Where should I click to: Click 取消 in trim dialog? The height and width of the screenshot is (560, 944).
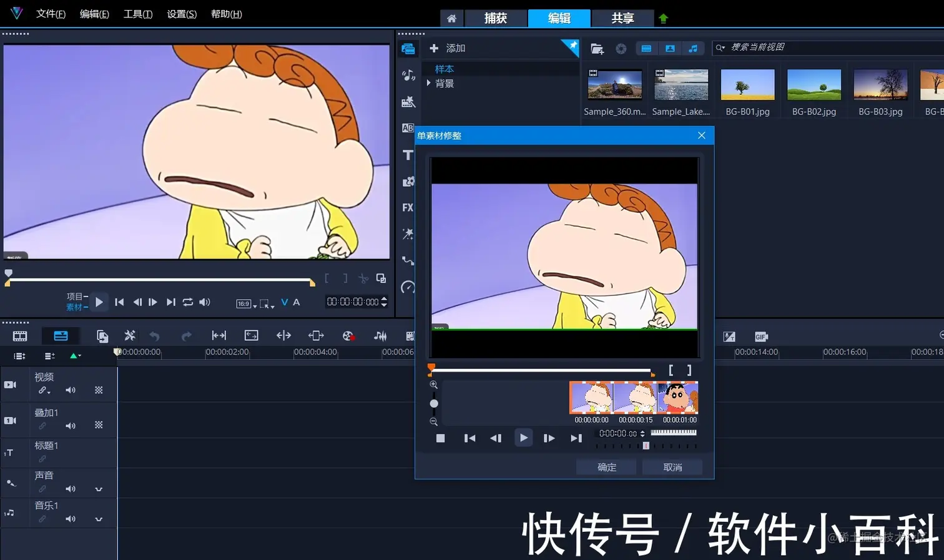[672, 467]
